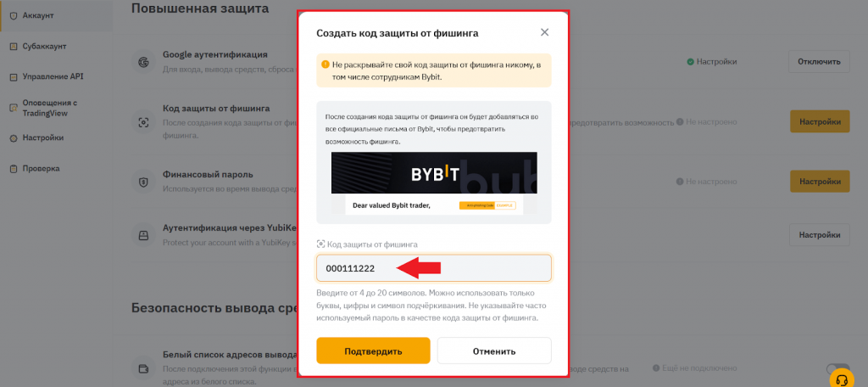
Task: Go to Управление API in the sidebar
Action: (53, 76)
